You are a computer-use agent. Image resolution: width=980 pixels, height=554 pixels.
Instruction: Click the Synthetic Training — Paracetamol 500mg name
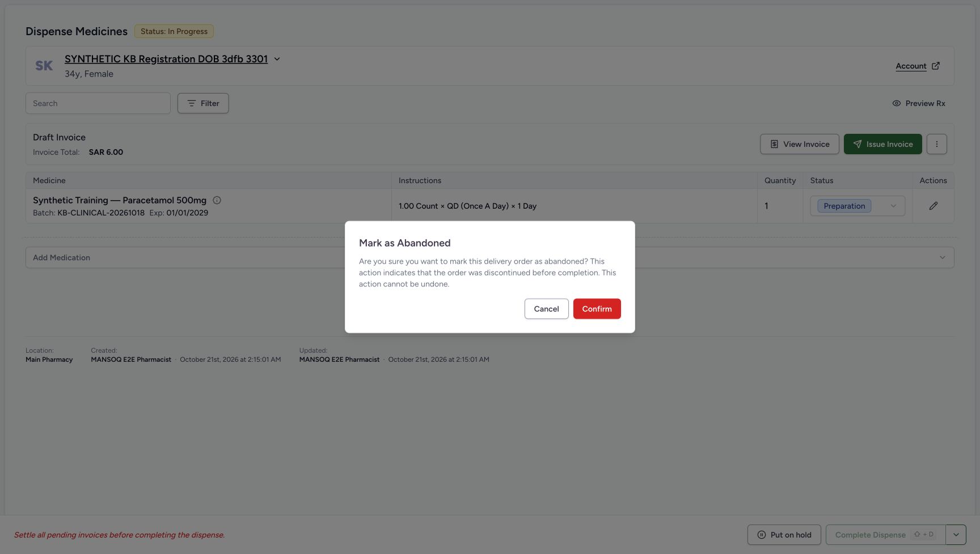coord(120,200)
